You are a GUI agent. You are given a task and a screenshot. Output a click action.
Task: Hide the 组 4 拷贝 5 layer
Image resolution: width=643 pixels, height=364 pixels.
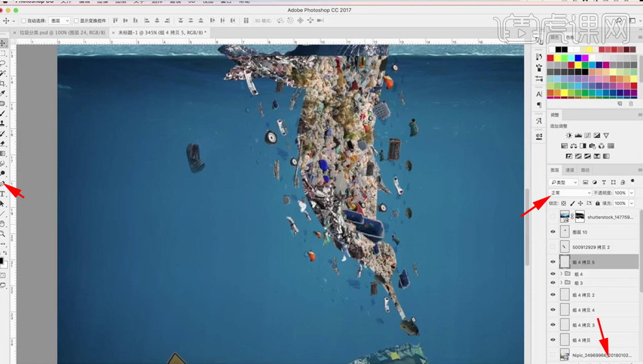pos(553,261)
